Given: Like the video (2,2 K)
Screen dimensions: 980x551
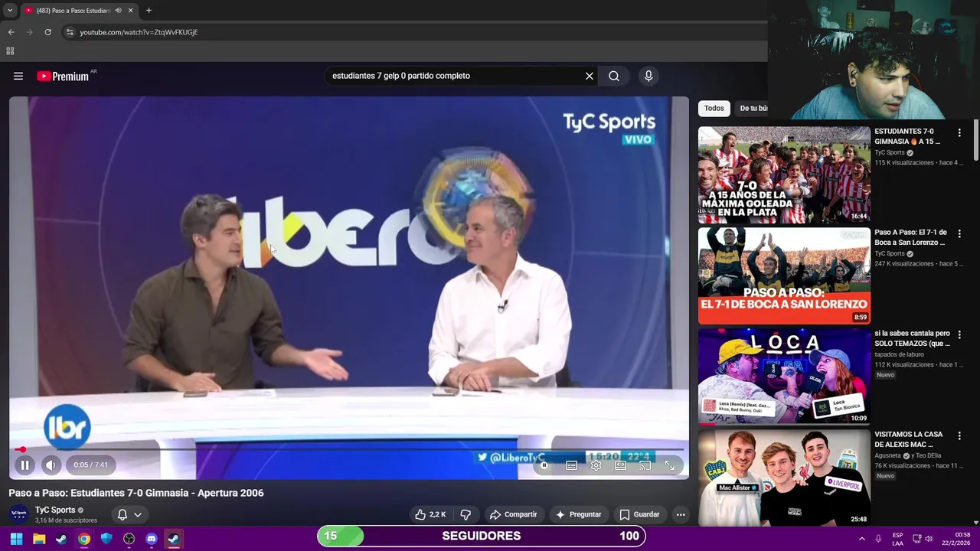Looking at the screenshot, I should coord(430,514).
